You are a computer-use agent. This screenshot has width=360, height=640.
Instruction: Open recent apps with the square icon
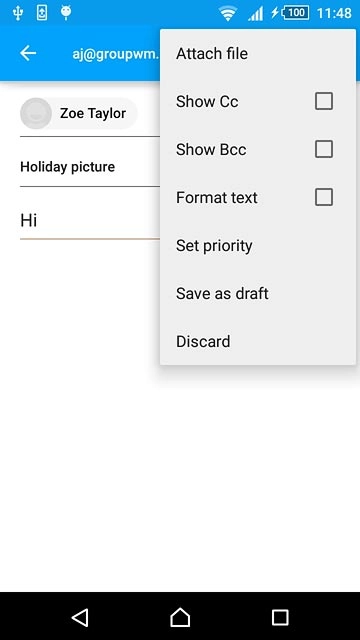click(x=280, y=617)
